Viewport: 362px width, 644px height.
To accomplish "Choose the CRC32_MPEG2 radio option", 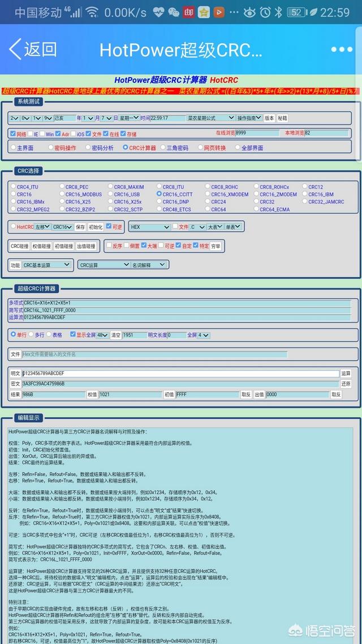I will tap(13, 209).
